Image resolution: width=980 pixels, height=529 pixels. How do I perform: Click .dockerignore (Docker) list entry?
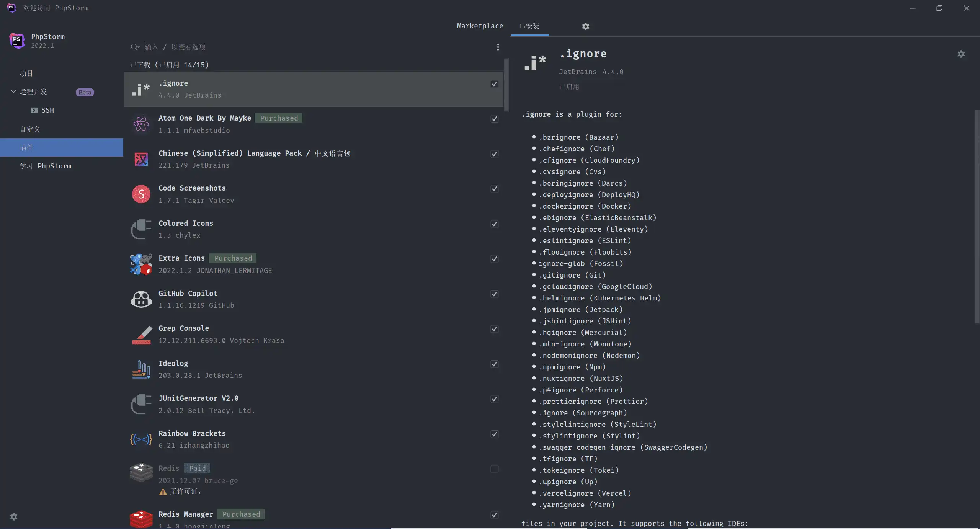(585, 206)
